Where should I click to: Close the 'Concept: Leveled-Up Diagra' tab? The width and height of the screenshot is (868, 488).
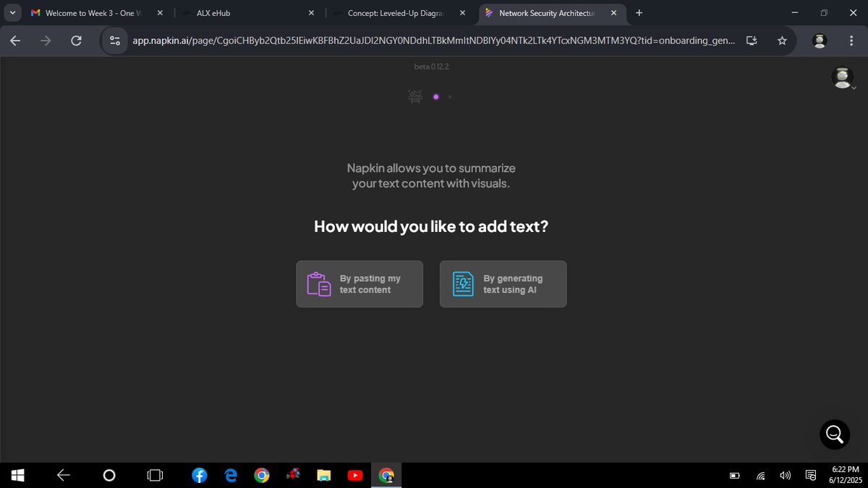[x=463, y=13]
